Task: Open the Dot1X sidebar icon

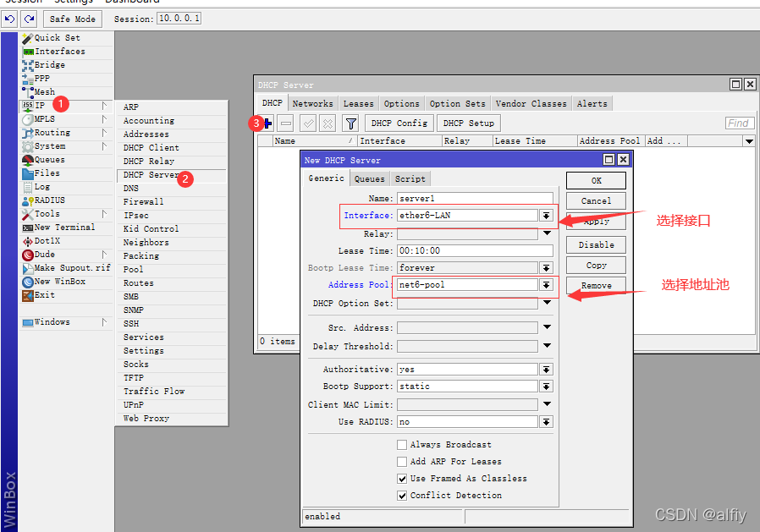Action: 28,241
